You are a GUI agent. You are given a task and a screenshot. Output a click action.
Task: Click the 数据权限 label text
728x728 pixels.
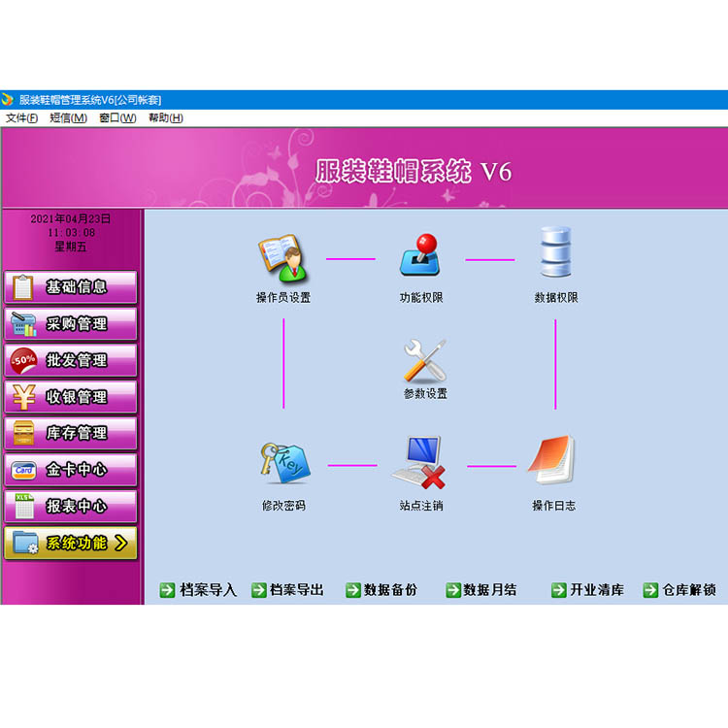click(556, 298)
